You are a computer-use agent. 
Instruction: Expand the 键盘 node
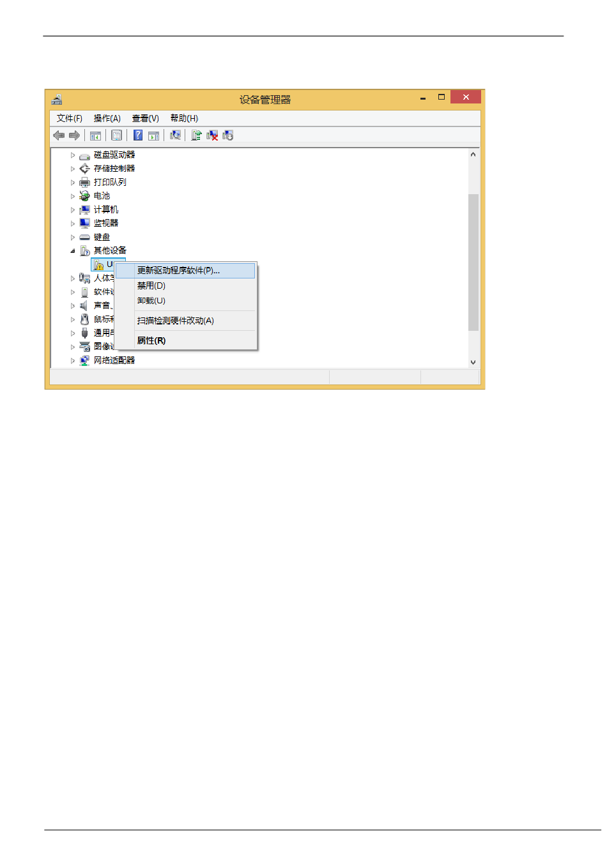[73, 237]
